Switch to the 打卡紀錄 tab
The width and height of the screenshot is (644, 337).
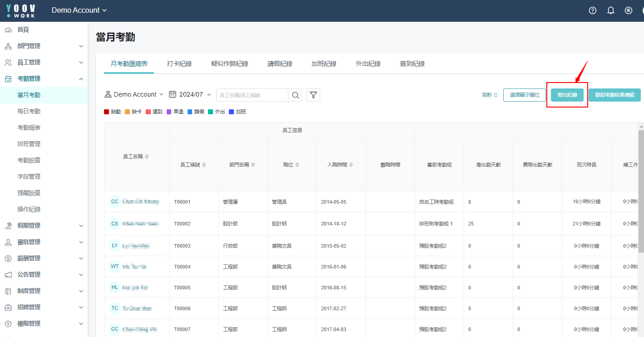click(x=179, y=64)
